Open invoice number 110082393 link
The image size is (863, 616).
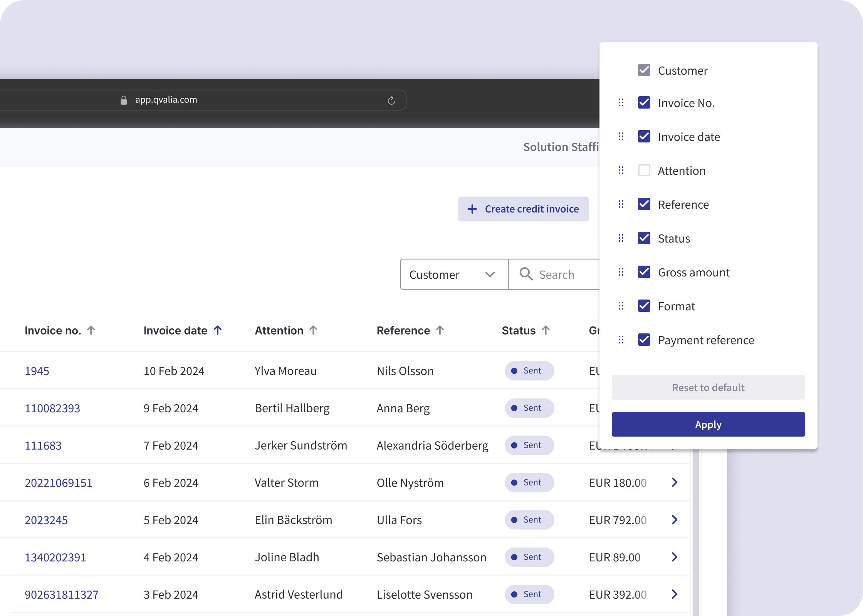tap(52, 408)
